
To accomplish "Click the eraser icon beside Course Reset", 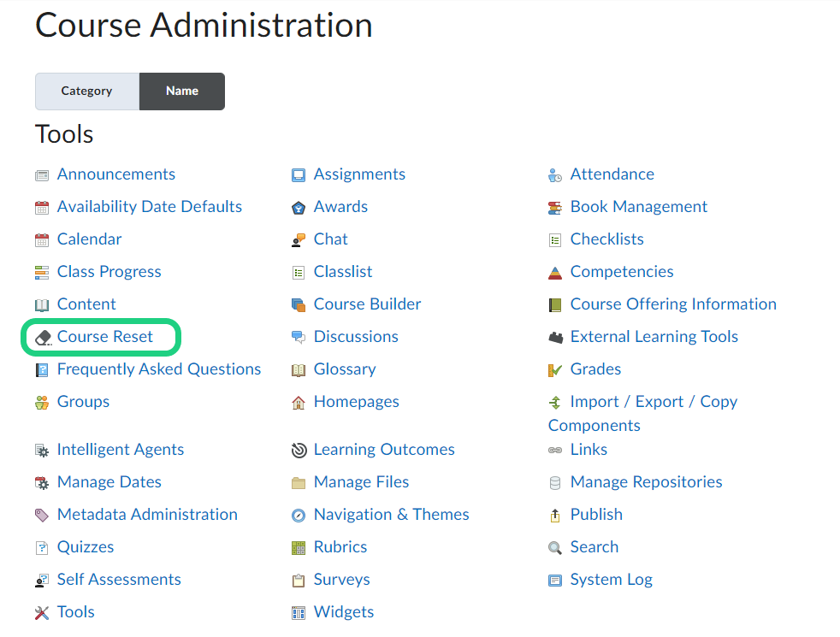I will click(43, 338).
